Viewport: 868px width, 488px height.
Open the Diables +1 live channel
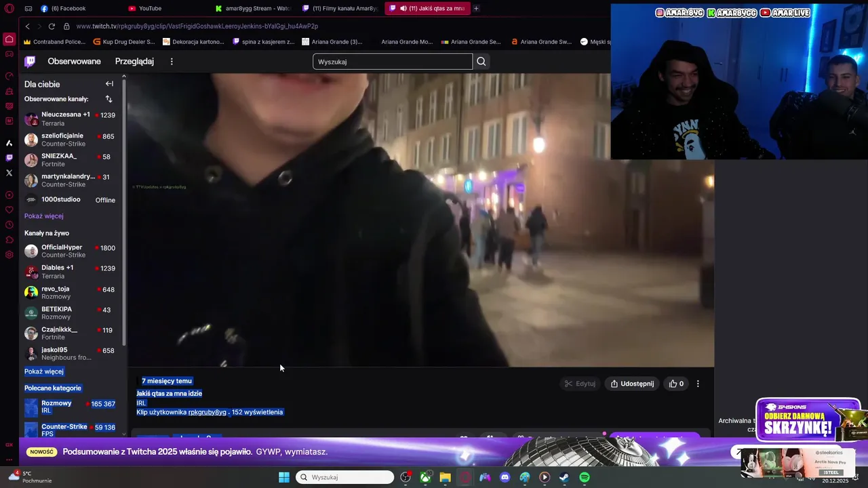[x=70, y=272]
